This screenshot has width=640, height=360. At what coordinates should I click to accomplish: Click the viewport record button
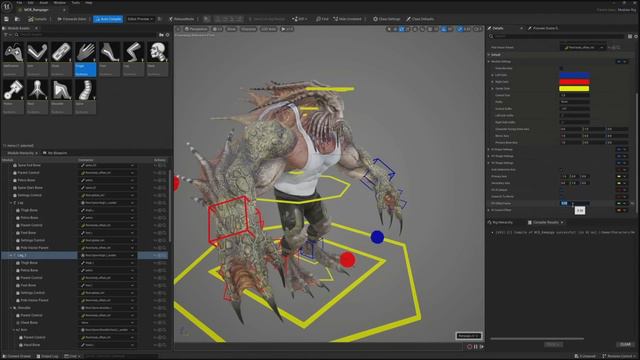[x=469, y=347]
